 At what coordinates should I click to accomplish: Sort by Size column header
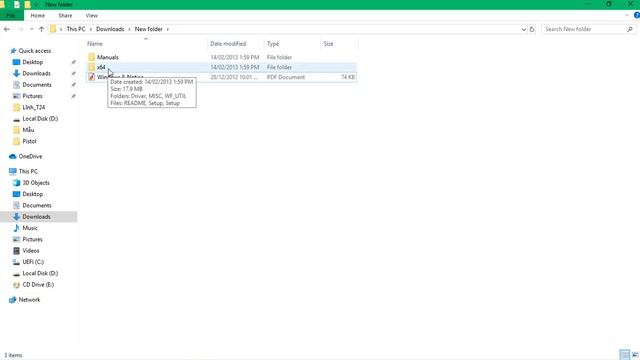[x=329, y=44]
